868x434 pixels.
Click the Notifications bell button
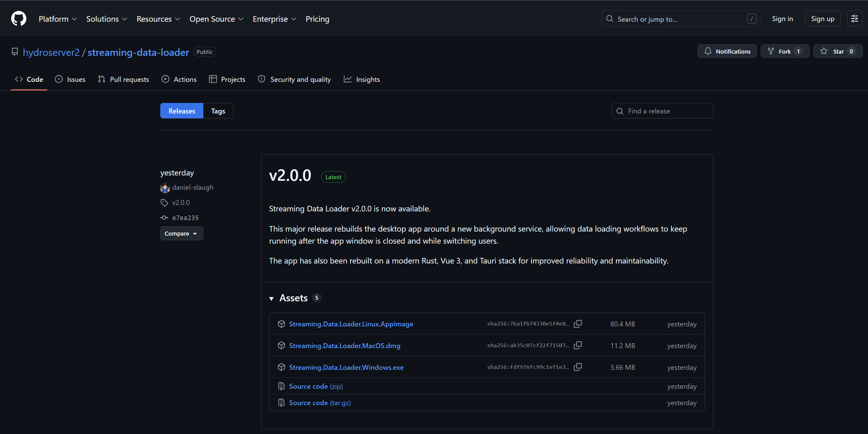click(x=727, y=51)
